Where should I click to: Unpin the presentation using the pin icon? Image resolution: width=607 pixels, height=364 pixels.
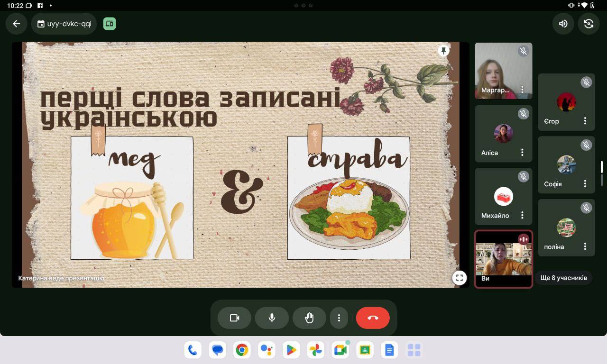443,51
